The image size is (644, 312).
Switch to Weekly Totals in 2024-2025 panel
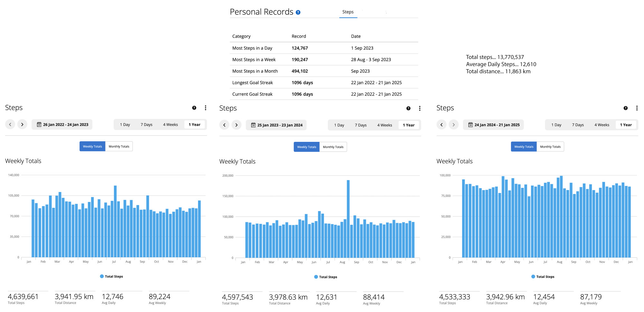click(x=524, y=147)
